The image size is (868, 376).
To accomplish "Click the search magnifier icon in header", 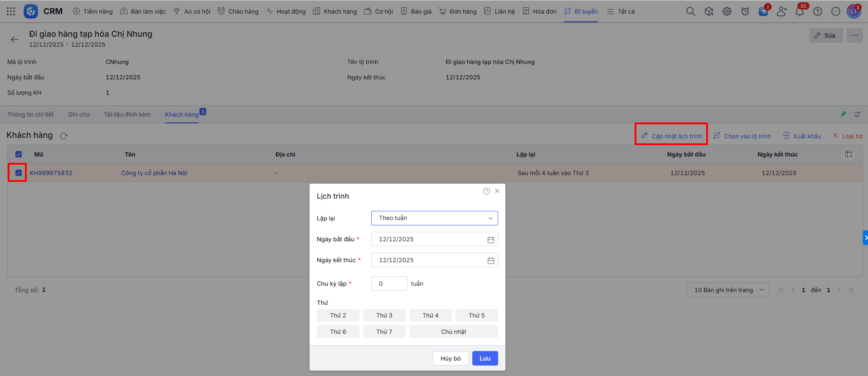I will point(690,11).
